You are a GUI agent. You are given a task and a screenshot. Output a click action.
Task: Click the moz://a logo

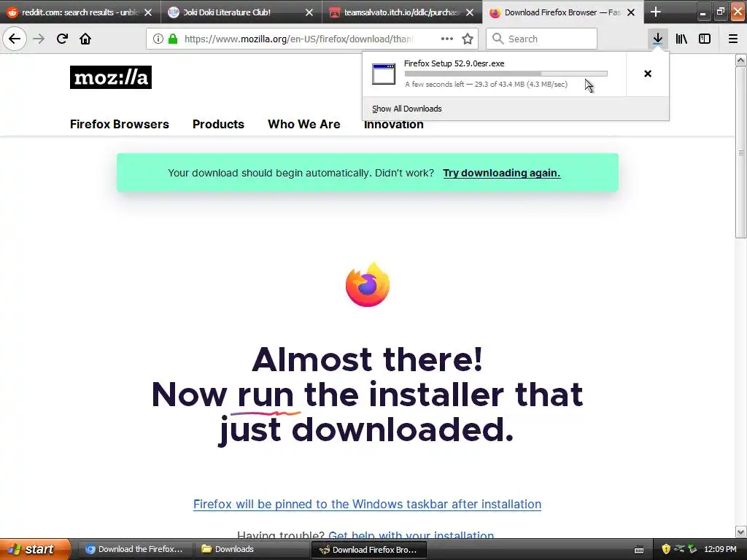[x=111, y=77]
